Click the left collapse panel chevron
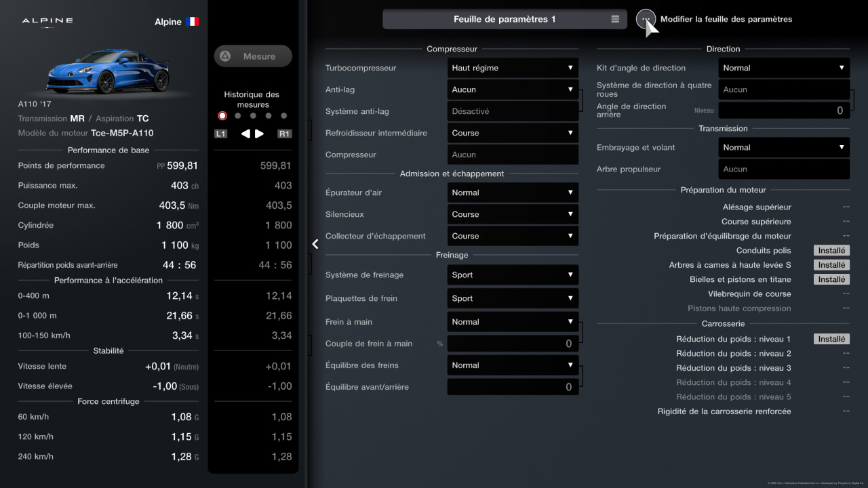The width and height of the screenshot is (868, 488). coord(315,244)
